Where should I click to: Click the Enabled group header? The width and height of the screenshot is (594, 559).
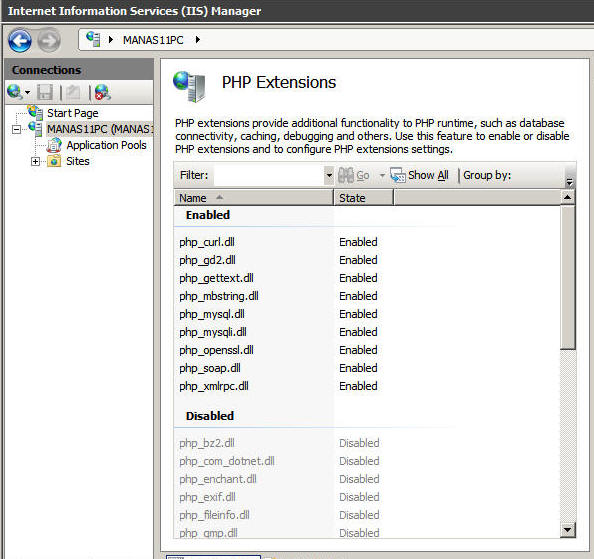(208, 215)
